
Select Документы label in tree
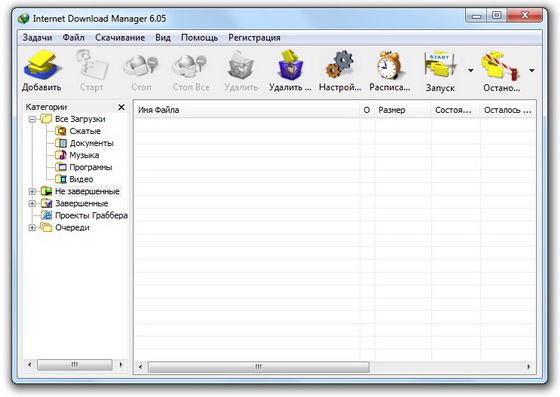tap(91, 143)
